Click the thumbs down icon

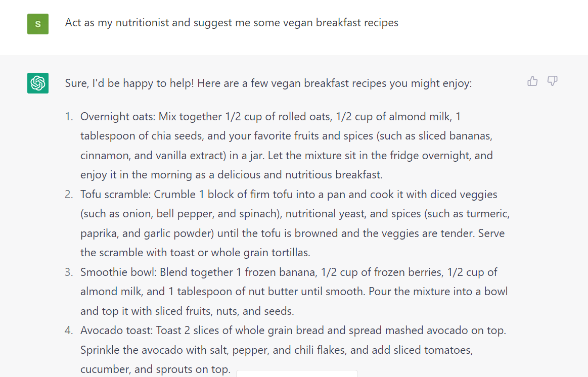(x=553, y=81)
